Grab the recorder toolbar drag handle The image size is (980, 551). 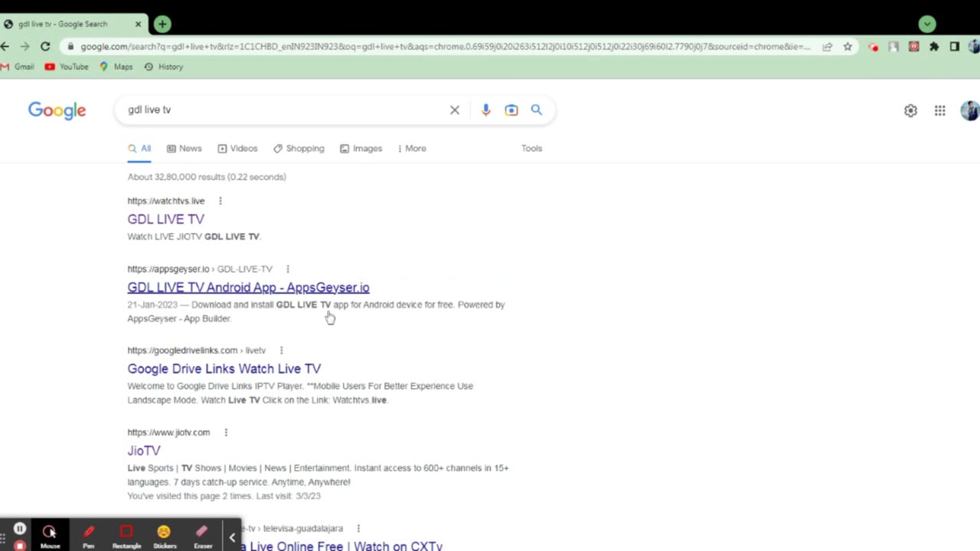[3, 539]
